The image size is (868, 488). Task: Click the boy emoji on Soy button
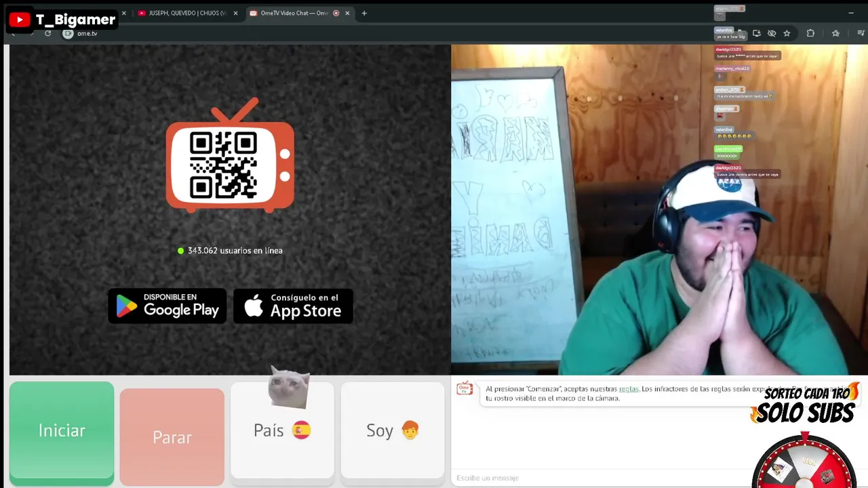pos(410,430)
